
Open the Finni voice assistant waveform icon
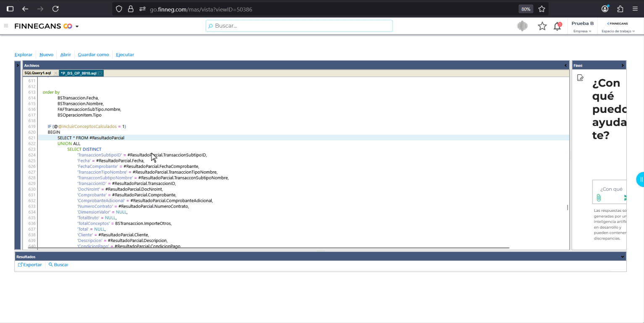point(522,26)
